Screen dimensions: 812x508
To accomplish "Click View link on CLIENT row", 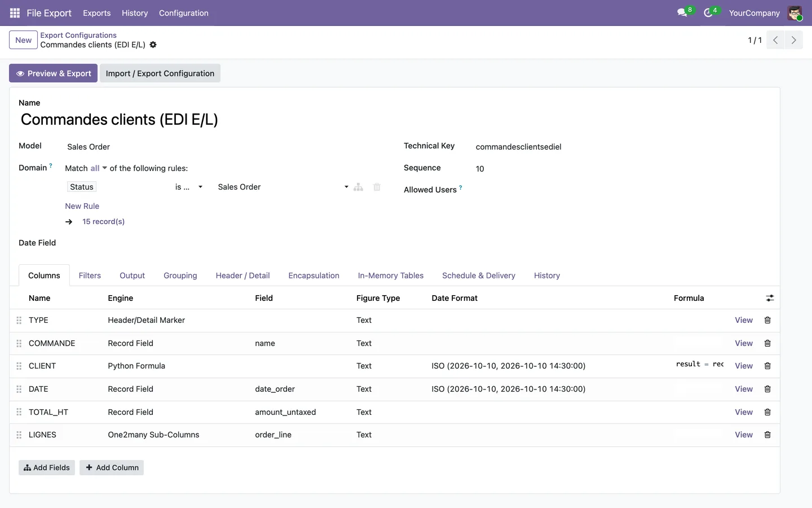I will [x=744, y=366].
